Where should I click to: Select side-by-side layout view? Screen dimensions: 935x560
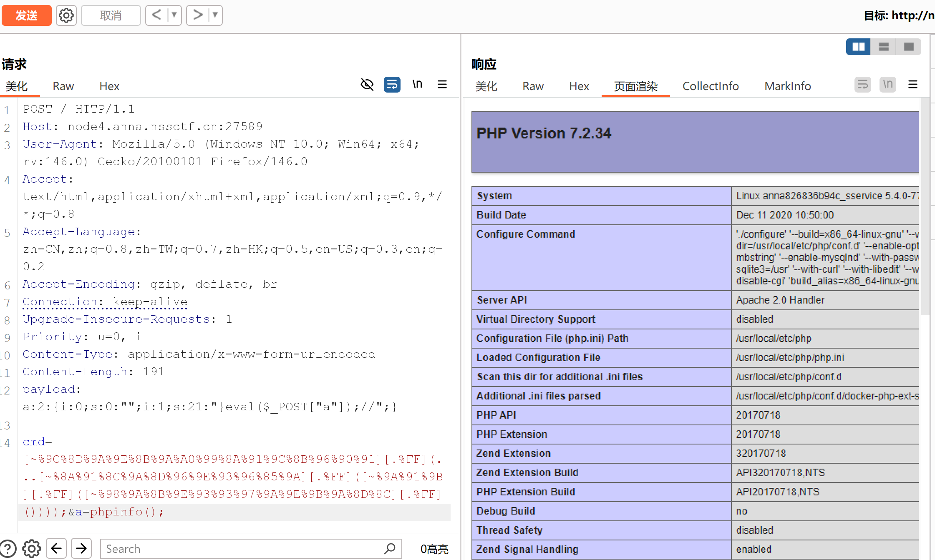click(858, 47)
